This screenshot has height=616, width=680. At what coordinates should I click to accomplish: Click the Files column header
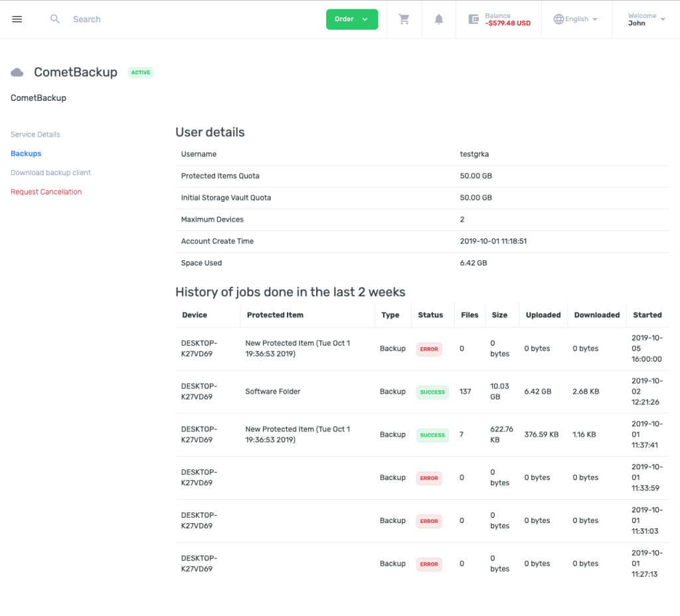click(x=469, y=315)
